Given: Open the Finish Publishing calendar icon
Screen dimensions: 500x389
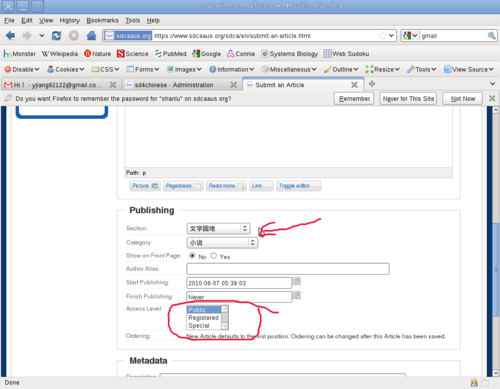Looking at the screenshot, I should (x=296, y=295).
